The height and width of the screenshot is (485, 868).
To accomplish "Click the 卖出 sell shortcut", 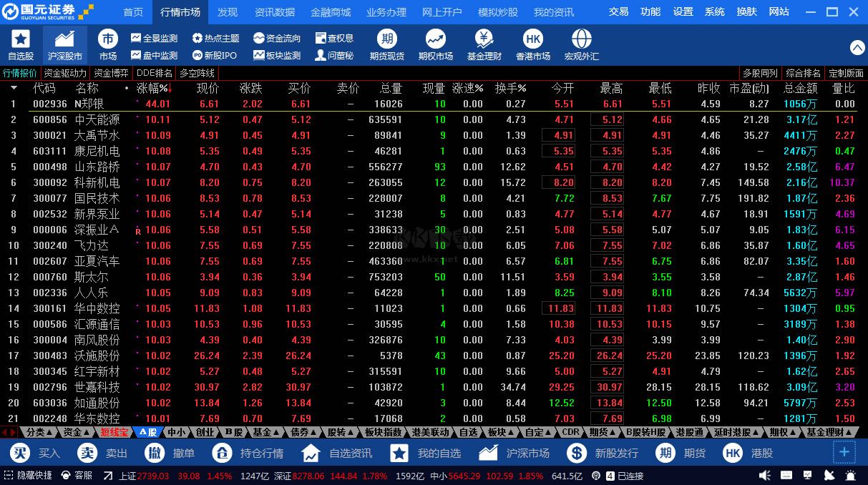I will (102, 453).
